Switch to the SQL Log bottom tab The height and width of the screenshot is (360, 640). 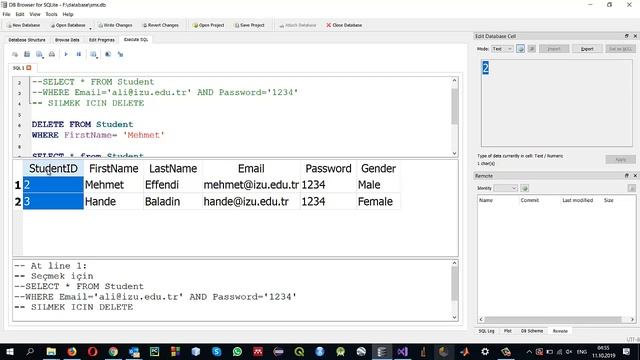(486, 331)
